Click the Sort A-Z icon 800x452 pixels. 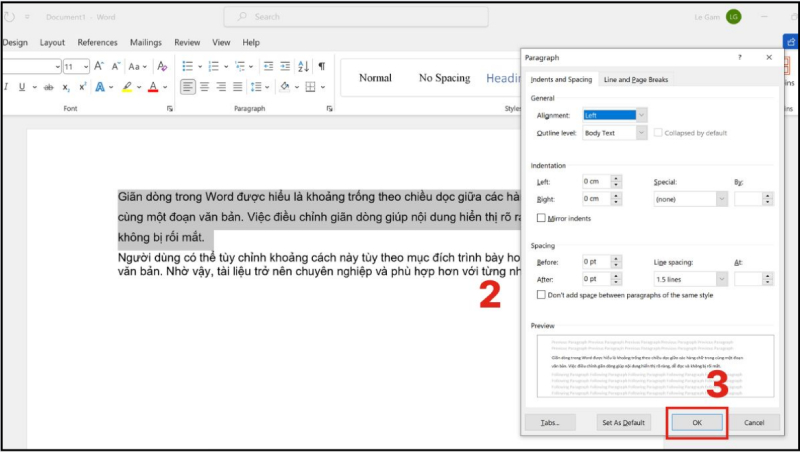(303, 66)
